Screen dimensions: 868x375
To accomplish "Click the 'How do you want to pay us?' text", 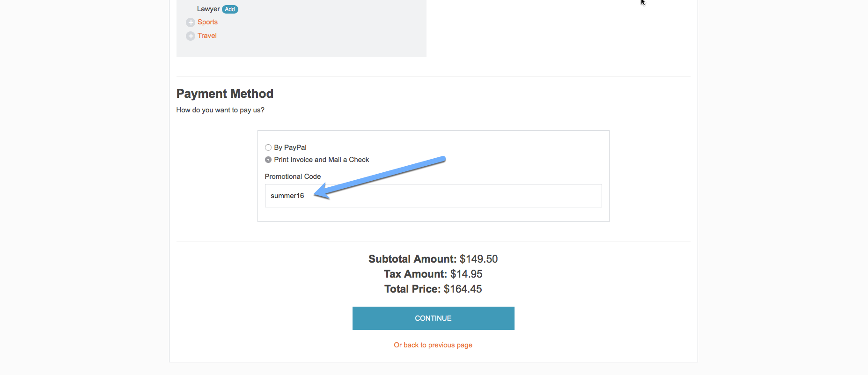I will coord(220,110).
